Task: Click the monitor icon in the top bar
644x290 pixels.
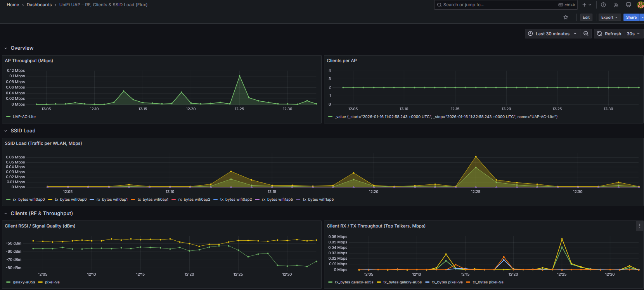Action: coord(628,5)
